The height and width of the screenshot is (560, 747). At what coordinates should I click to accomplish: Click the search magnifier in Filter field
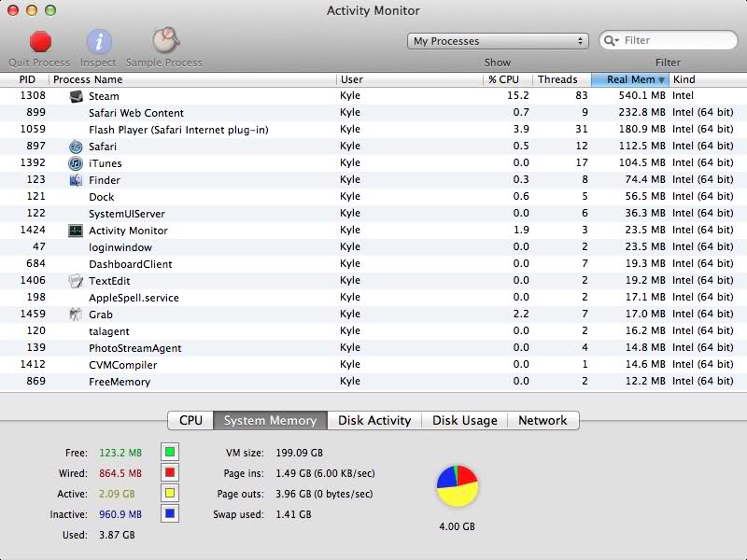(612, 40)
